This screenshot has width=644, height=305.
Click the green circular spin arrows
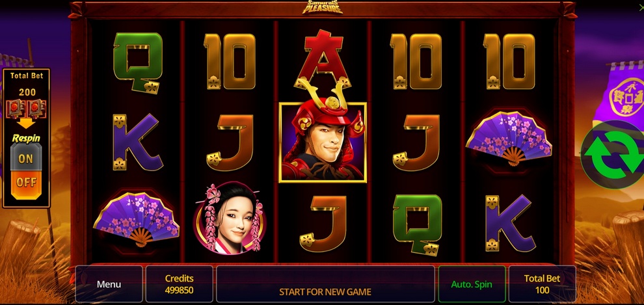tap(614, 155)
